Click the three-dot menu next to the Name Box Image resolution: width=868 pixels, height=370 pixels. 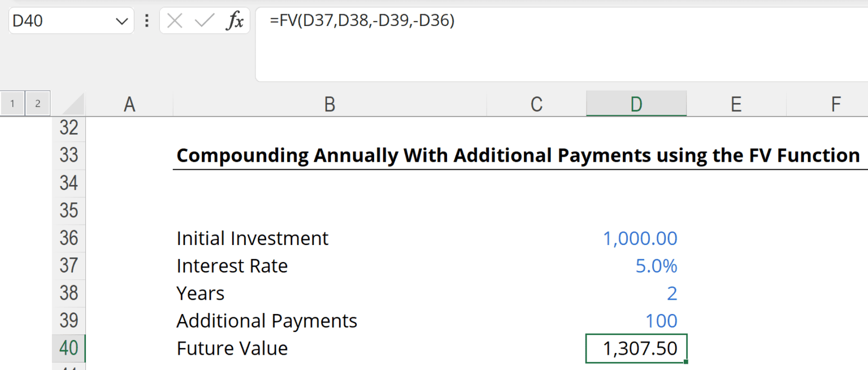(x=146, y=21)
